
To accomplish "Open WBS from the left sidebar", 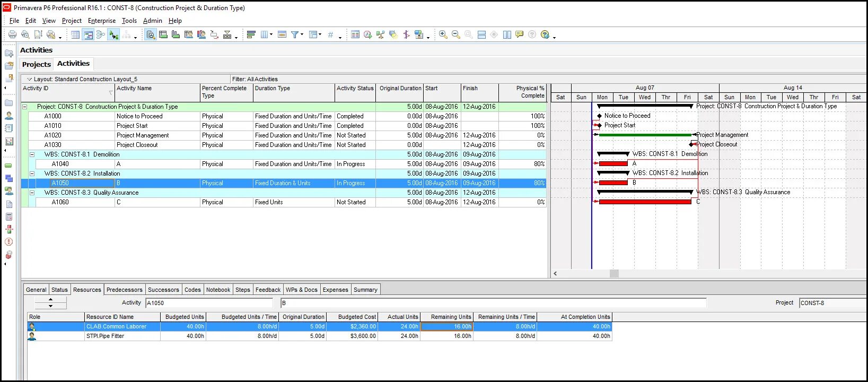I will [x=9, y=178].
